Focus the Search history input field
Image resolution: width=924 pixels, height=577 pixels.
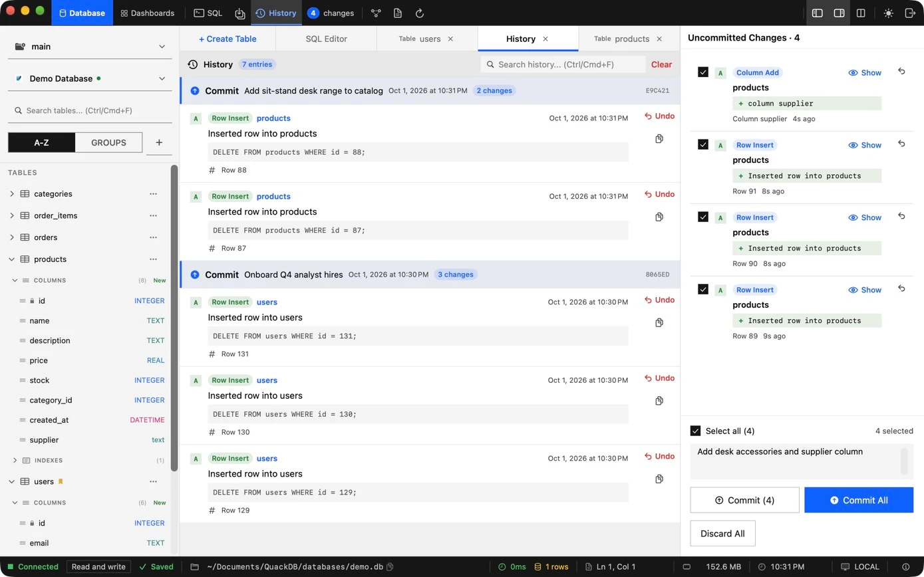tap(563, 64)
